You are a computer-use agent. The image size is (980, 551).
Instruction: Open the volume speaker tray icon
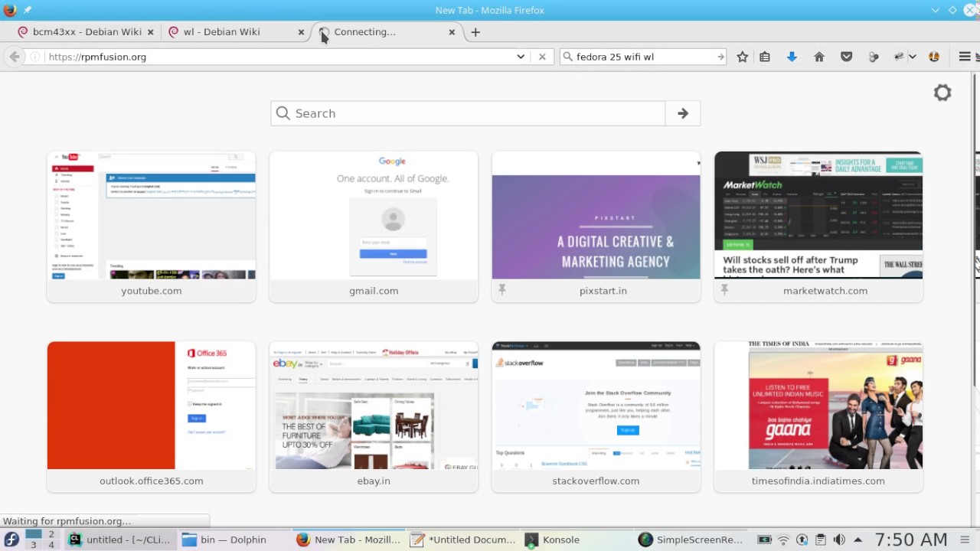[839, 540]
